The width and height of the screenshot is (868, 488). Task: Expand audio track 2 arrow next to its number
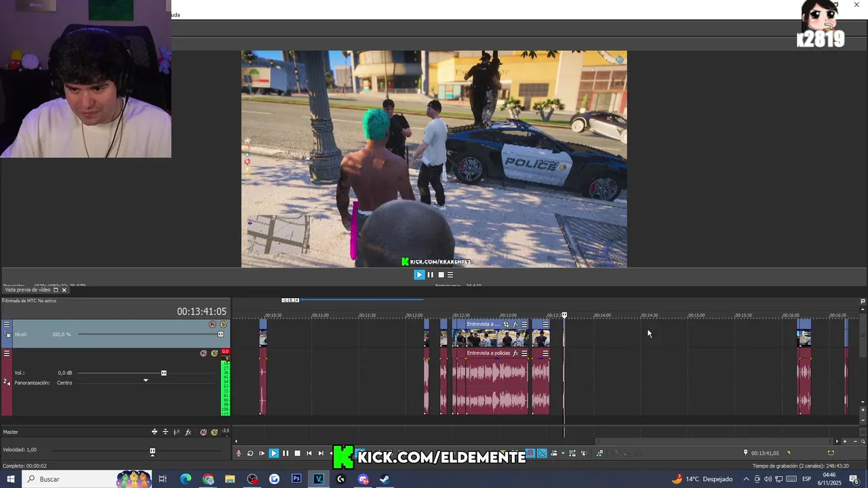pos(8,384)
